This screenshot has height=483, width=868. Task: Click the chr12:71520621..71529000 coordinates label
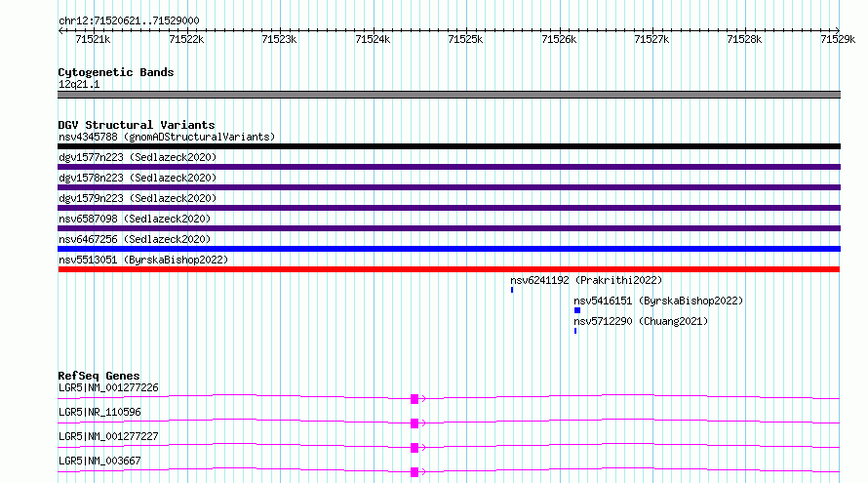[x=129, y=20]
